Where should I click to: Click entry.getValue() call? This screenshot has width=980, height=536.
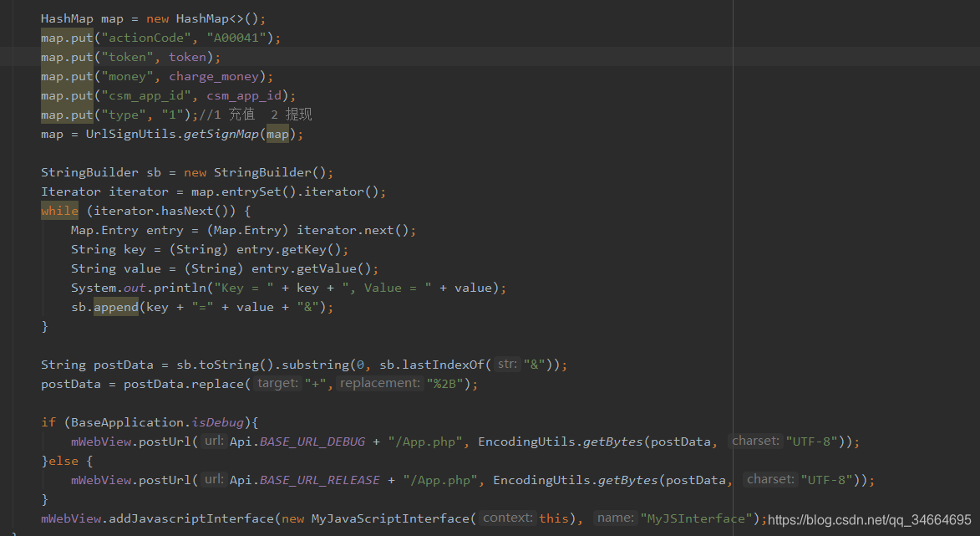pos(312,269)
